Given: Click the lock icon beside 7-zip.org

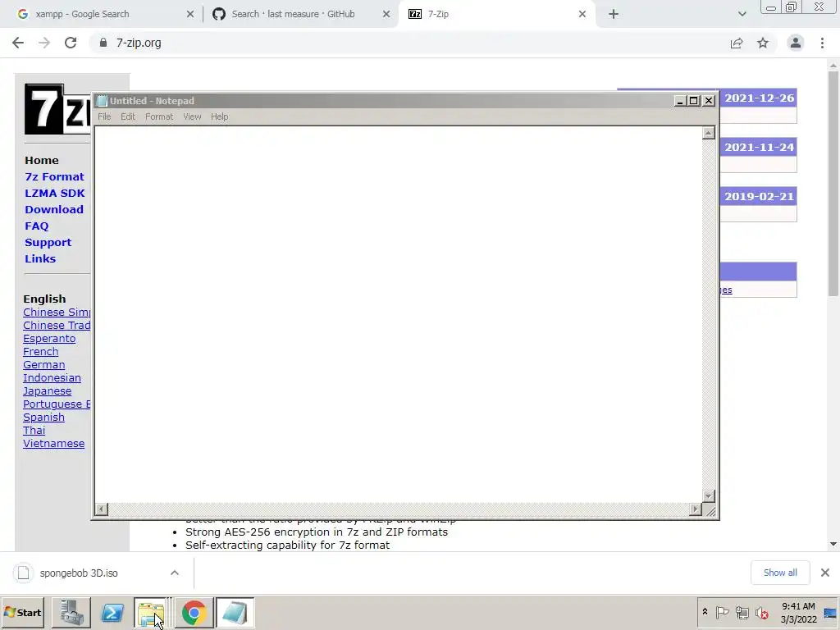Looking at the screenshot, I should (x=103, y=43).
